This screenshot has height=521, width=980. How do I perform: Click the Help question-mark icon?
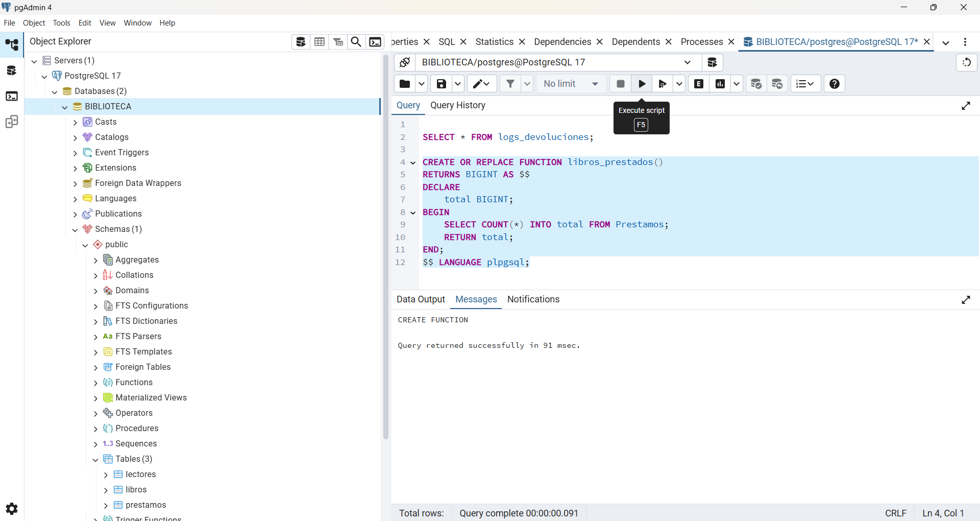click(x=835, y=84)
